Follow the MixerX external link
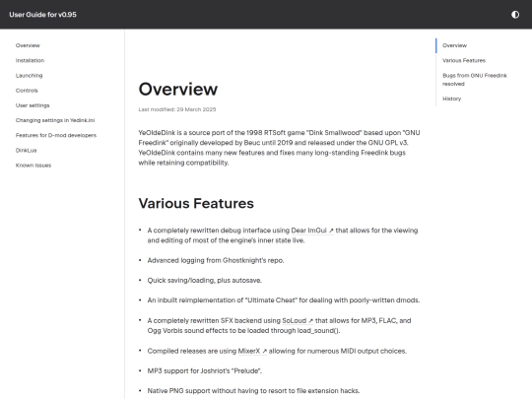 (252, 351)
